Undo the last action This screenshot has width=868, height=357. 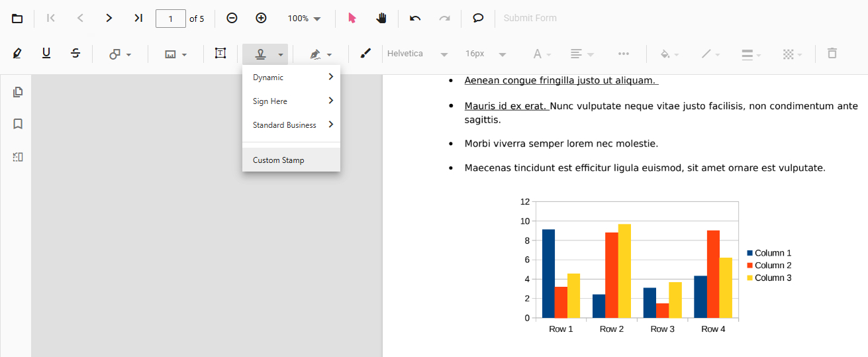coord(415,19)
